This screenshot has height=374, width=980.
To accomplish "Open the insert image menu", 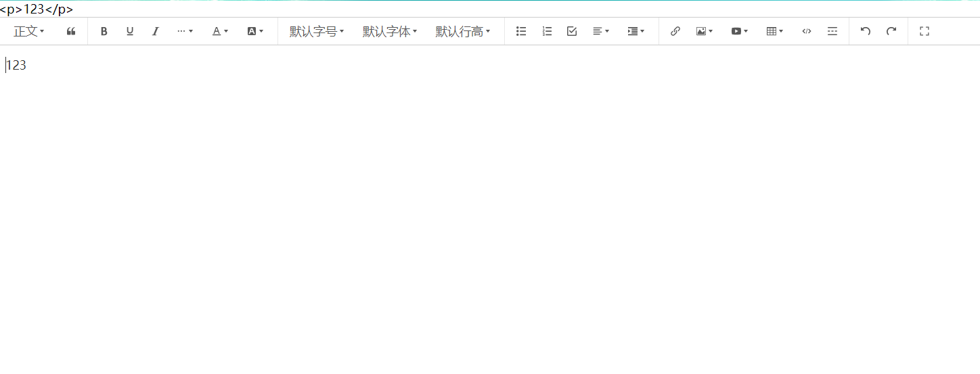I will [705, 31].
